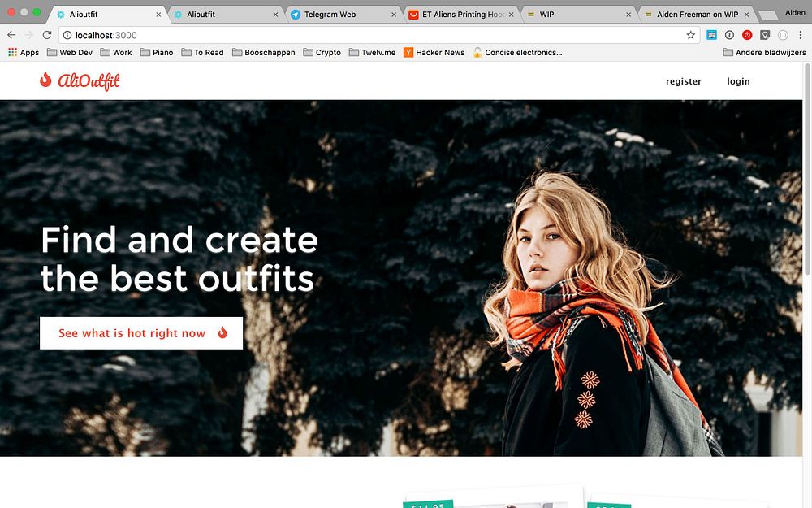The height and width of the screenshot is (508, 812).
Task: Click the page vertical scrollbar thumb
Action: (807, 168)
